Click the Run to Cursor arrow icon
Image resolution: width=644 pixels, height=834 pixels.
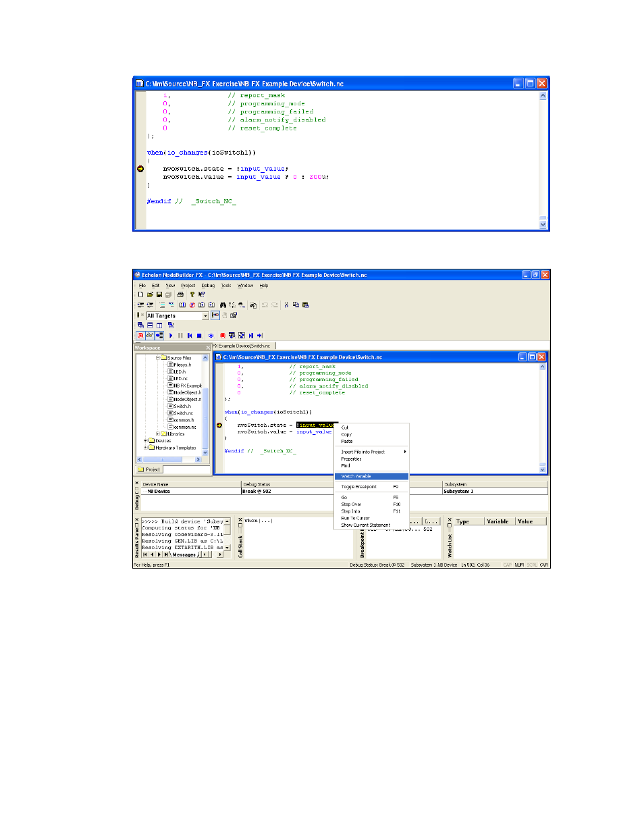pyautogui.click(x=260, y=335)
